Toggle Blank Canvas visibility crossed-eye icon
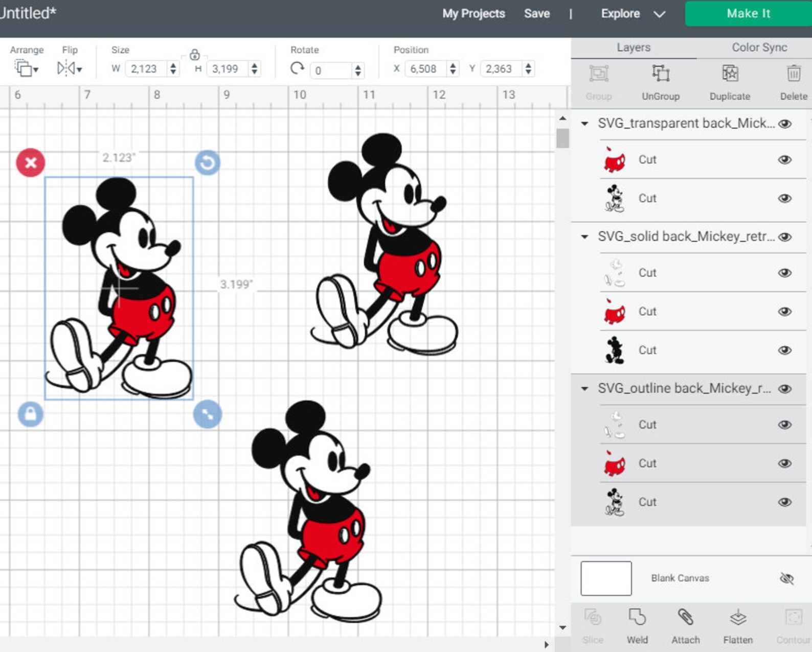Screen dimensions: 812x652 tap(786, 578)
